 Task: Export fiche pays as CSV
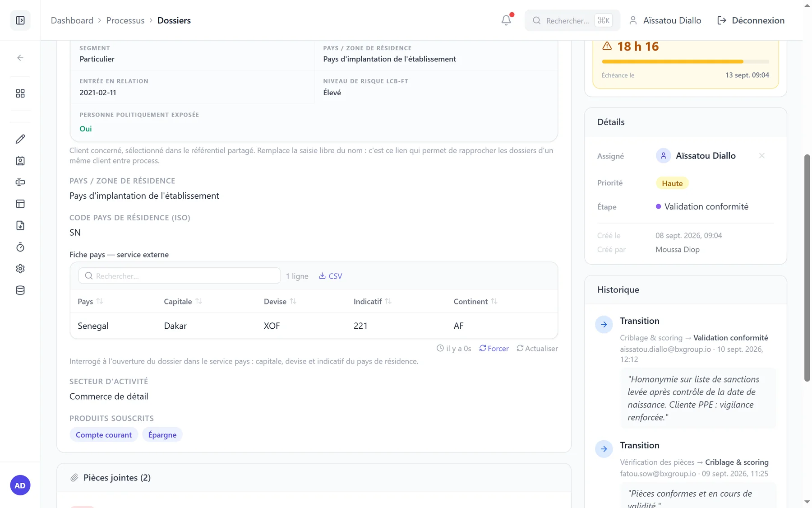coord(331,276)
